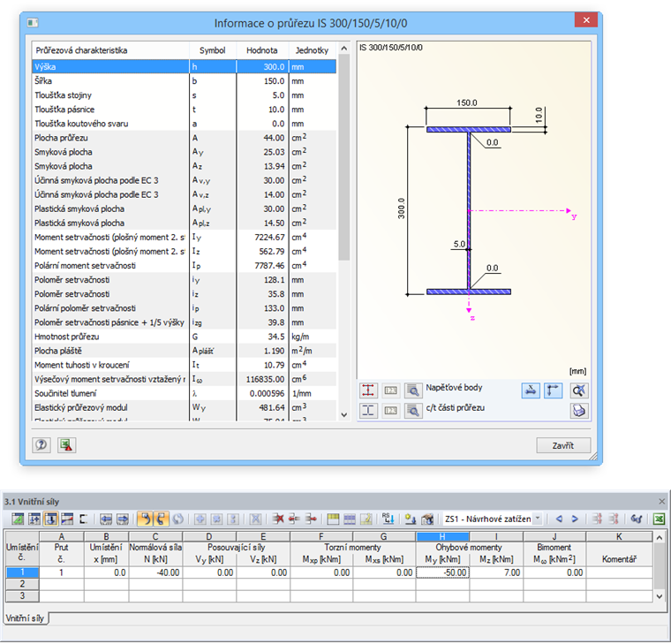This screenshot has width=671, height=644.
Task: Toggle c/t parts numbering button
Action: [390, 410]
